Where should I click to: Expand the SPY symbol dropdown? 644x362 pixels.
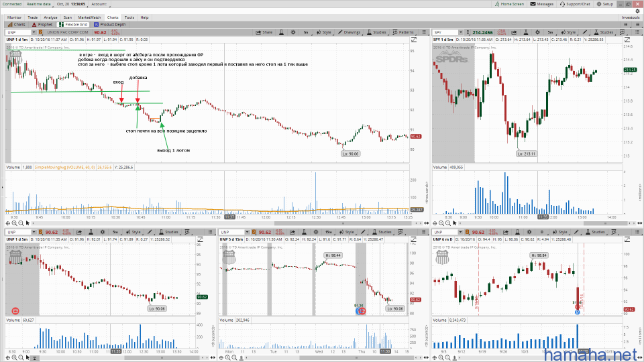461,32
